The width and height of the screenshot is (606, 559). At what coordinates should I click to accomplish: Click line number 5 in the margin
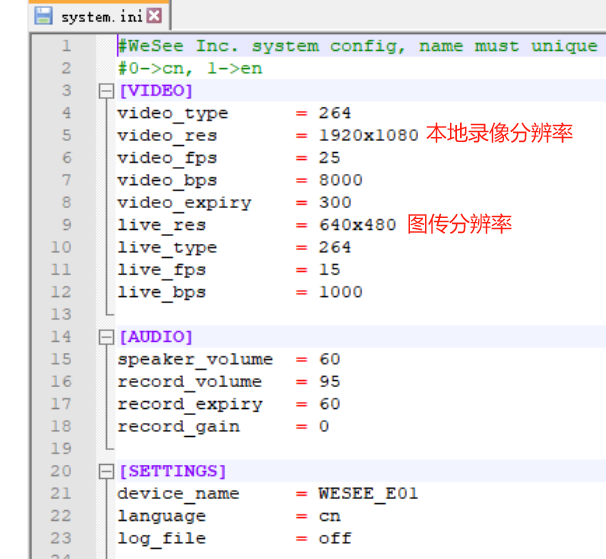[66, 135]
